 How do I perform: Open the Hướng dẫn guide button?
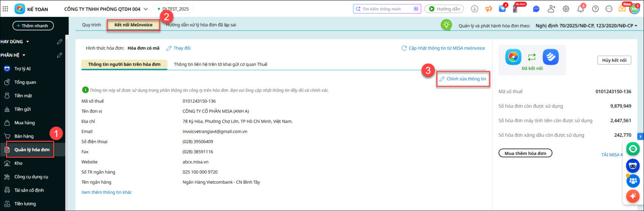pos(444,9)
